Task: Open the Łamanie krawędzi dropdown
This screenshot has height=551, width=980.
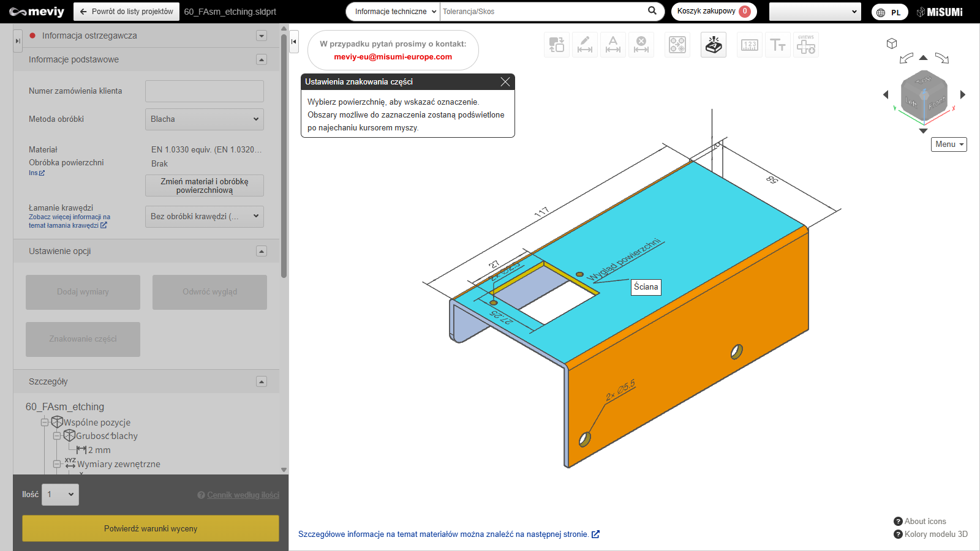Action: [205, 216]
